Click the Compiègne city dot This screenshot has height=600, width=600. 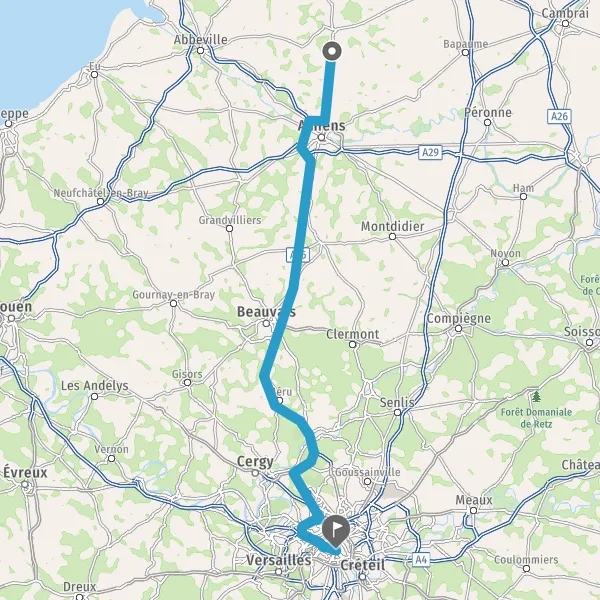click(x=458, y=328)
